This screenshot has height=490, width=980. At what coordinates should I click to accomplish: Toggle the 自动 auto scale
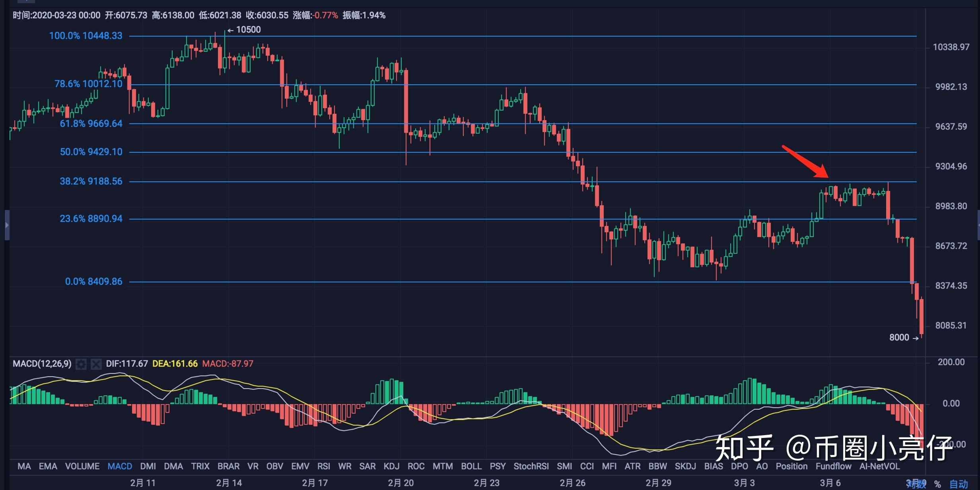click(959, 484)
